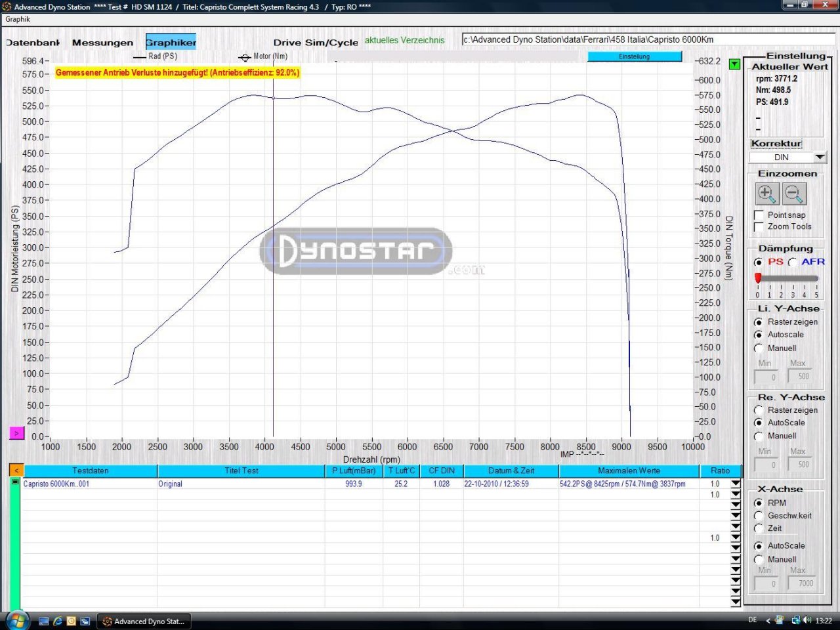The height and width of the screenshot is (630, 840).
Task: Click the volume icon in system tray
Action: pos(807,620)
